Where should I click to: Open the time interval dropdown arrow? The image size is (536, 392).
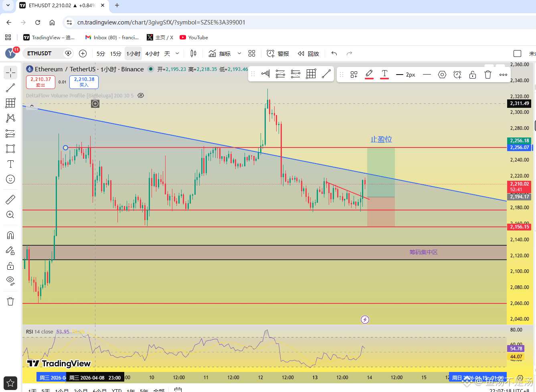[177, 53]
